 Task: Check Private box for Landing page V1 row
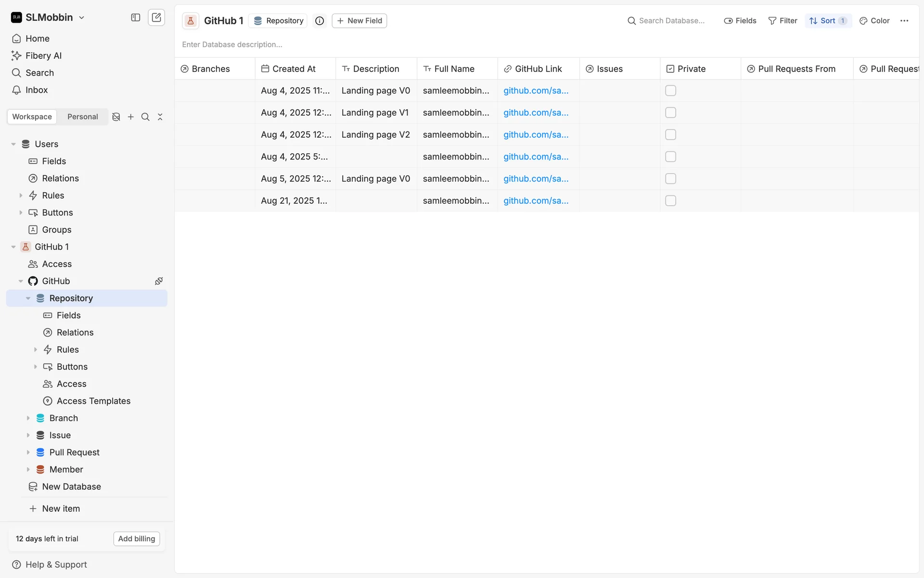click(x=670, y=113)
